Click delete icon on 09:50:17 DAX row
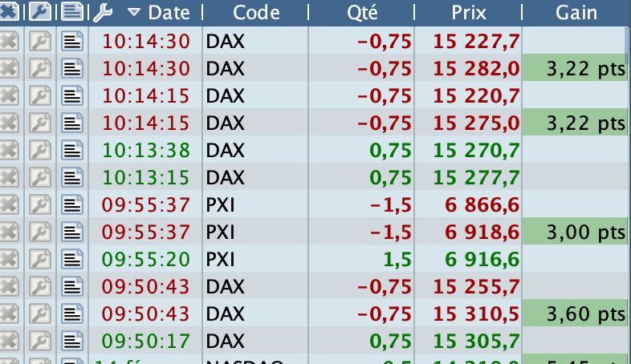The height and width of the screenshot is (364, 631). 10,341
